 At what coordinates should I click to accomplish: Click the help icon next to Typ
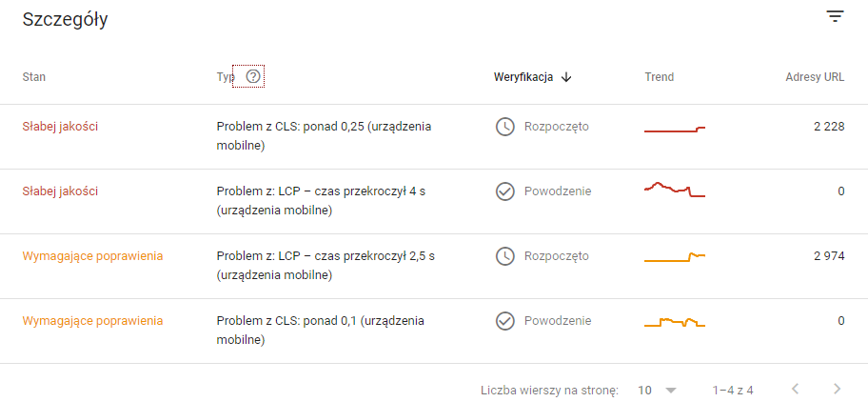252,77
